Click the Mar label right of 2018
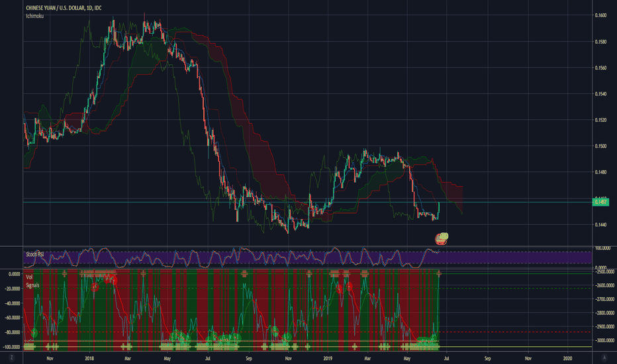The width and height of the screenshot is (617, 364). point(128,359)
